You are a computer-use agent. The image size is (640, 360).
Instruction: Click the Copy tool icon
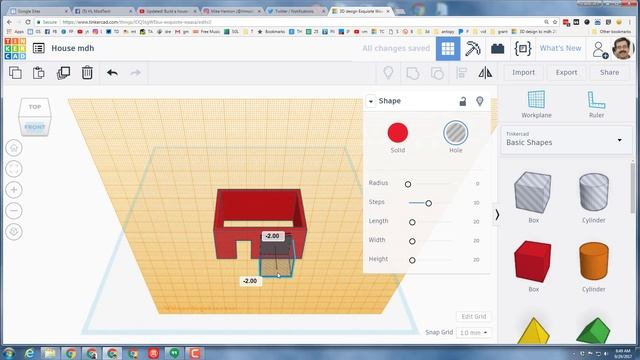point(15,73)
